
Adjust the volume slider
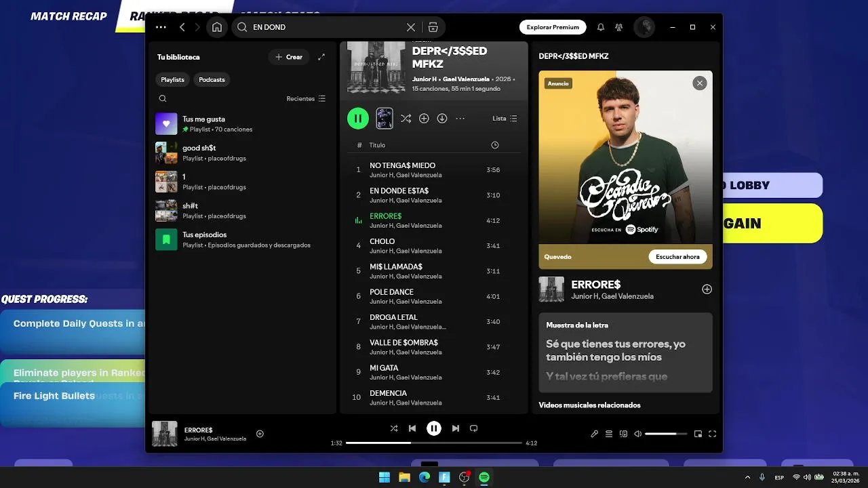[665, 434]
